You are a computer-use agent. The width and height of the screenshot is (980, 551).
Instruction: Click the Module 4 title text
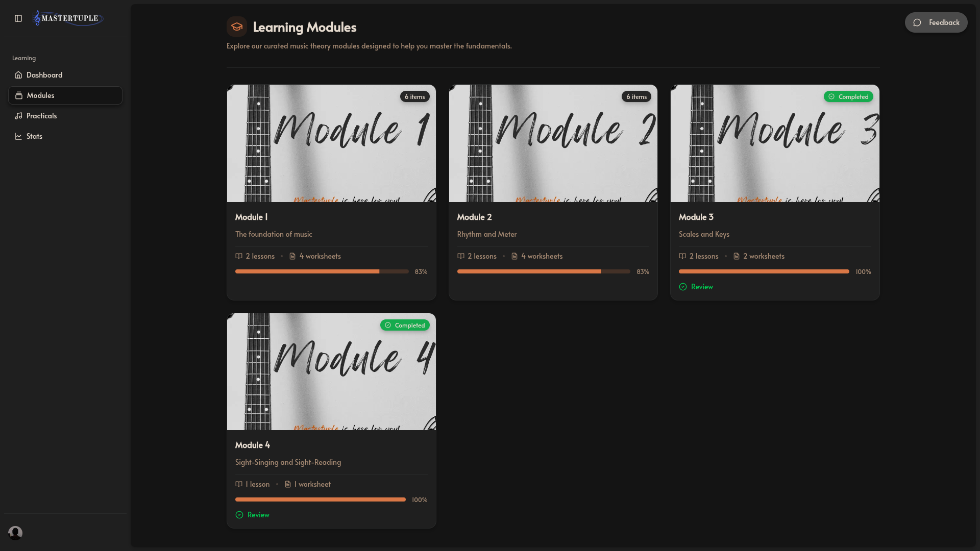[253, 445]
